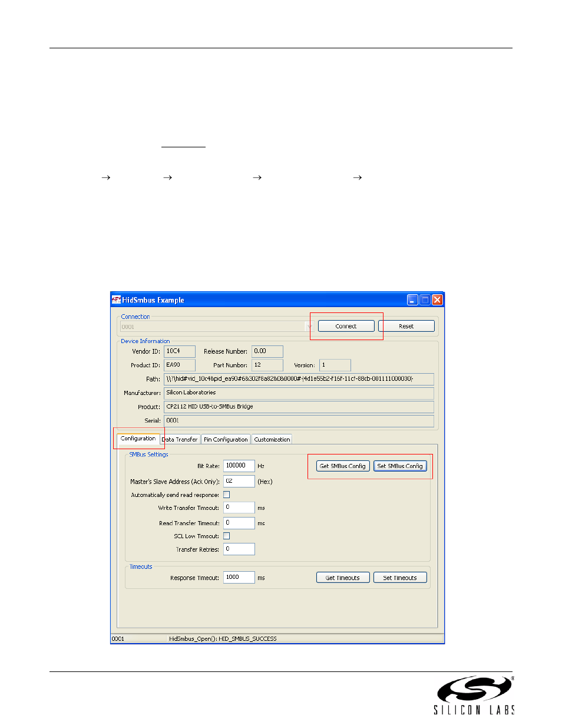Switch to the Configuration tab

(138, 439)
